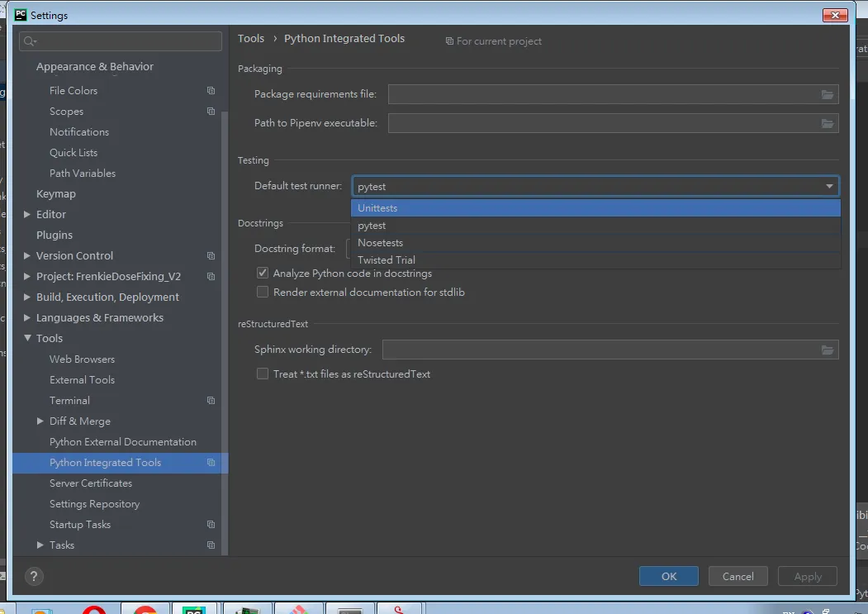Close the Default test runner dropdown arrow
Screen dimensions: 868x614
(x=829, y=186)
